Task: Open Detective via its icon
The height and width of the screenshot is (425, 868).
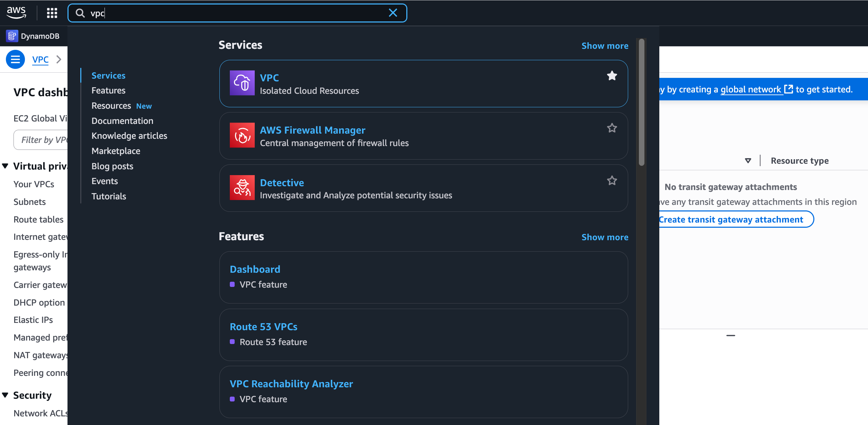Action: pyautogui.click(x=242, y=188)
